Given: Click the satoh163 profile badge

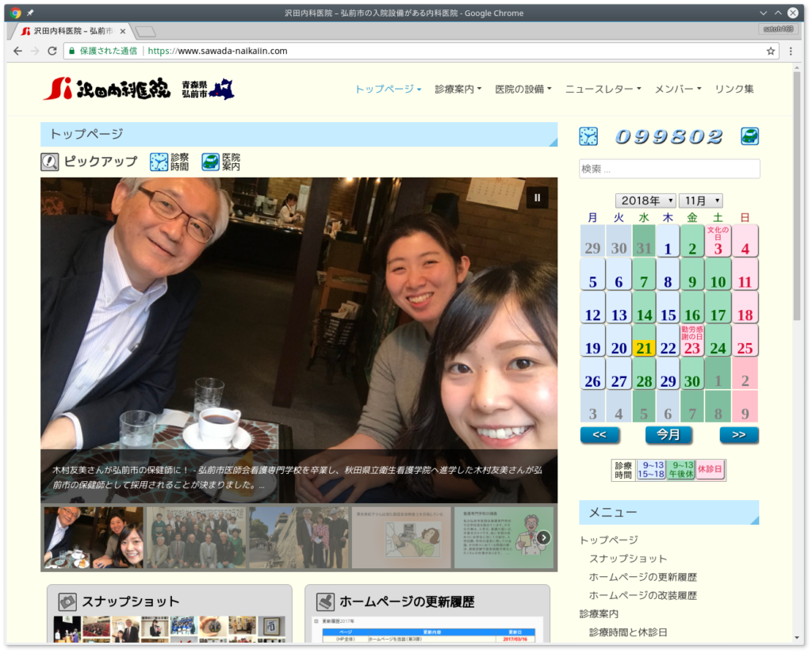Looking at the screenshot, I should pos(779,29).
